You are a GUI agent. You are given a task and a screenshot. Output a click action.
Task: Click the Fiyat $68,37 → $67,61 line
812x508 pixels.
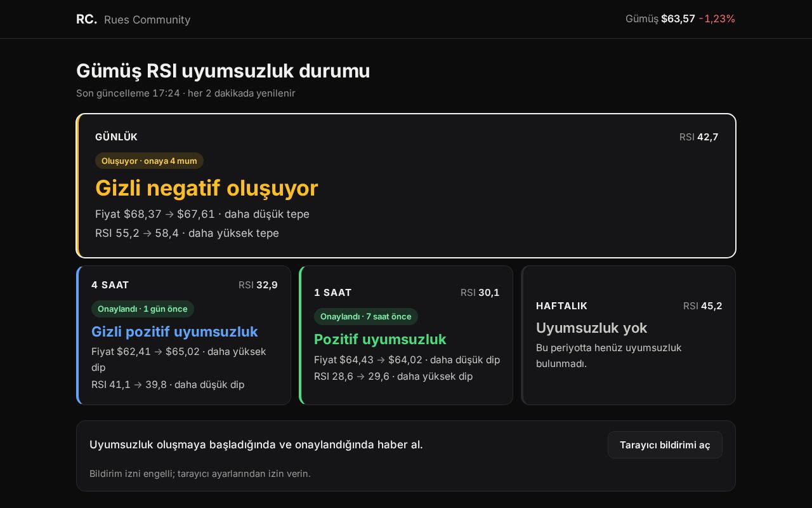tap(202, 214)
